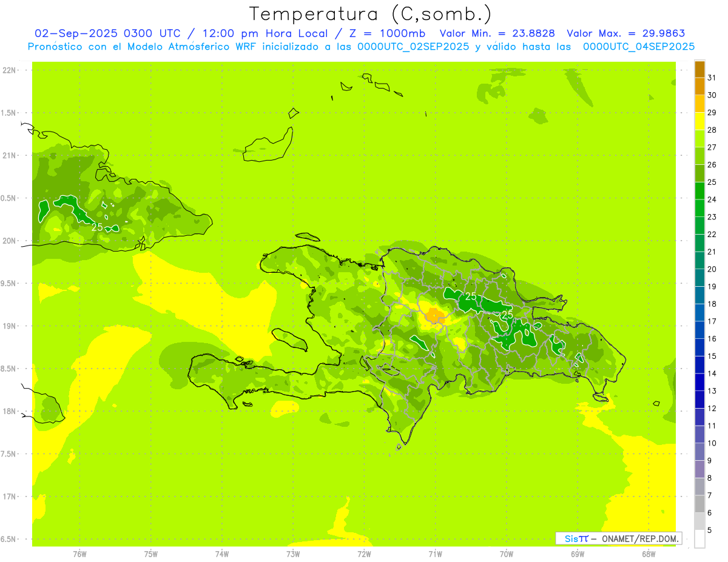The image size is (728, 562).
Task: Select the '02-Sep-2025 0300 UTC' timestamp
Action: [107, 33]
